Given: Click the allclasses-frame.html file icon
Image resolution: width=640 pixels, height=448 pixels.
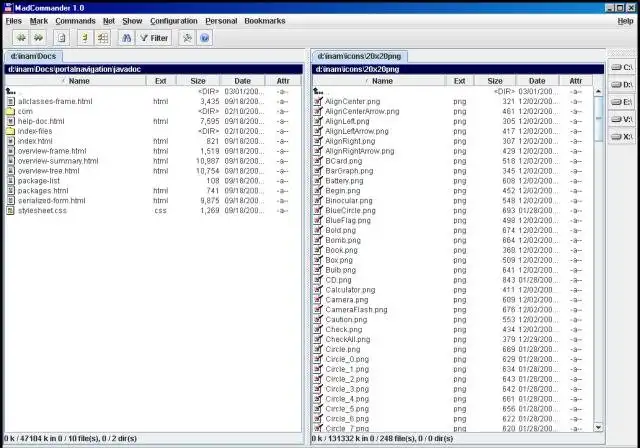Looking at the screenshot, I should point(11,101).
